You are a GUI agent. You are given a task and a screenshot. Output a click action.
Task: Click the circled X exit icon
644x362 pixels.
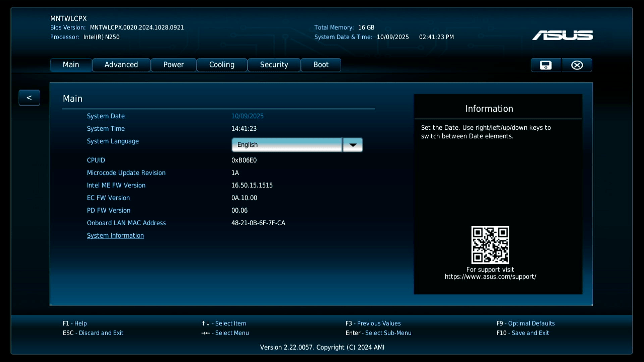(577, 65)
